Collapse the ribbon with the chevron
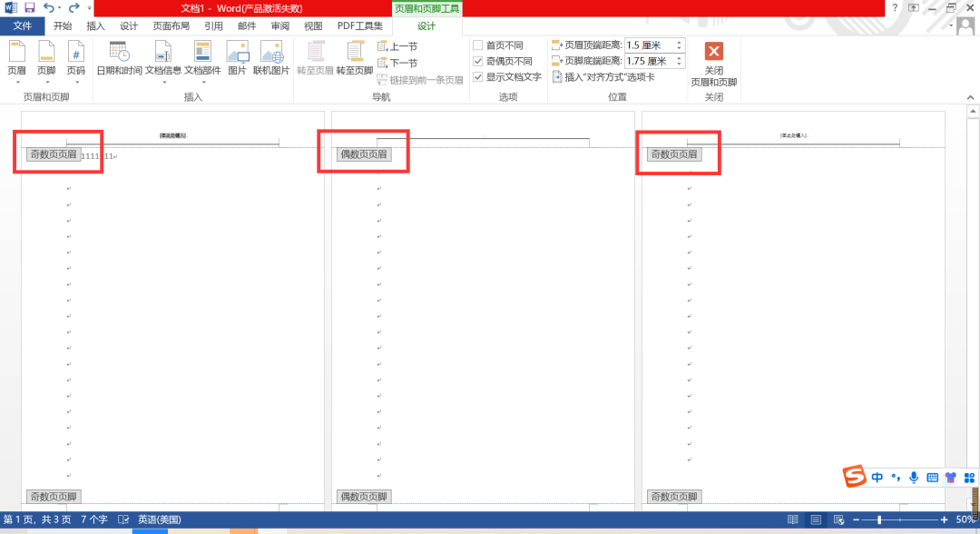The width and height of the screenshot is (980, 534). [970, 97]
